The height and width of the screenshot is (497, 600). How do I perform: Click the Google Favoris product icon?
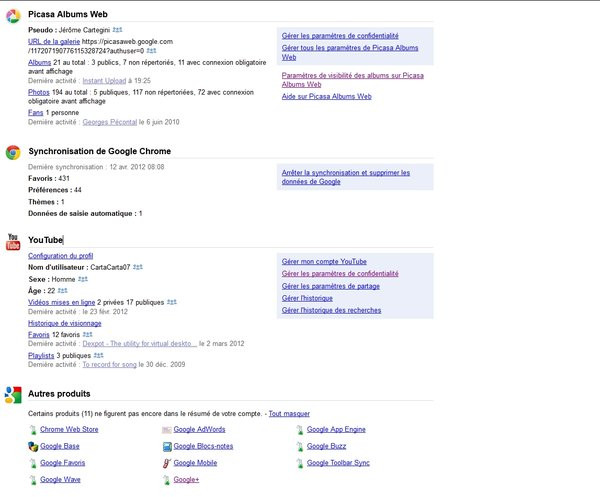33,463
